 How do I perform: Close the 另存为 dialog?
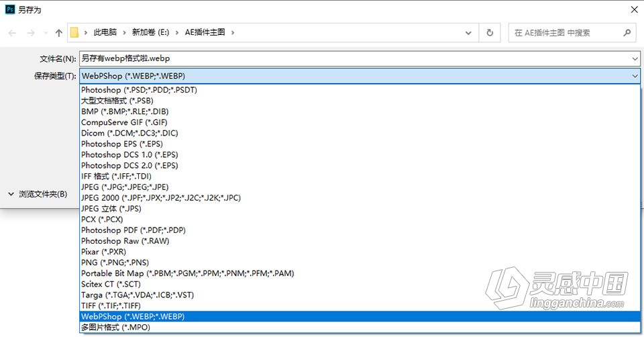(x=634, y=9)
